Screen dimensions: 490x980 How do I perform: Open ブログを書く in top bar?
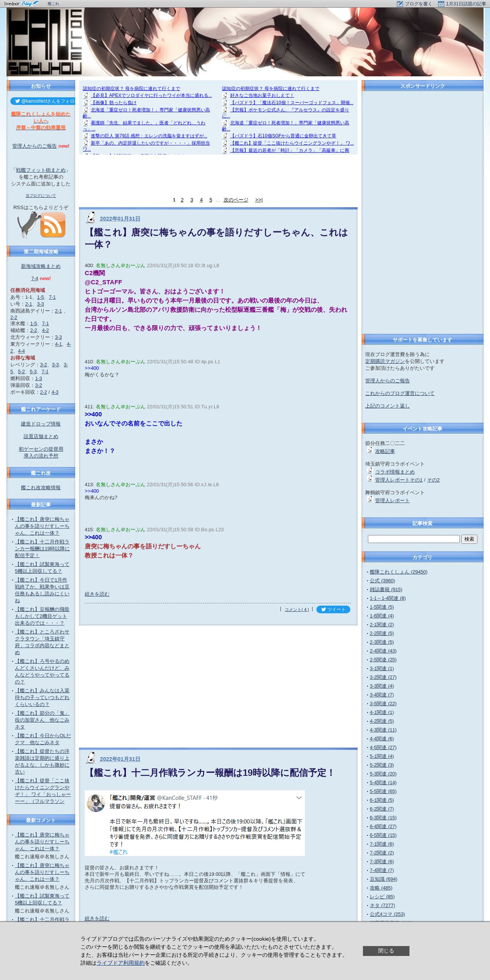click(x=418, y=4)
